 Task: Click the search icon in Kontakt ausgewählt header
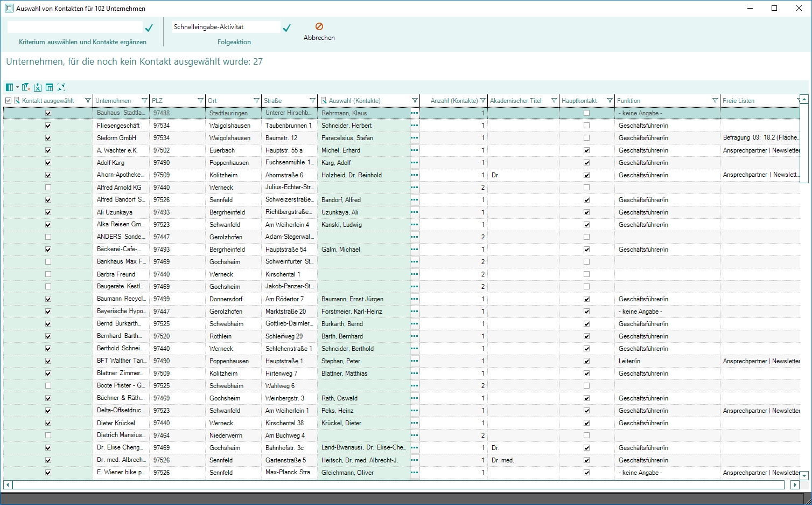click(x=17, y=101)
